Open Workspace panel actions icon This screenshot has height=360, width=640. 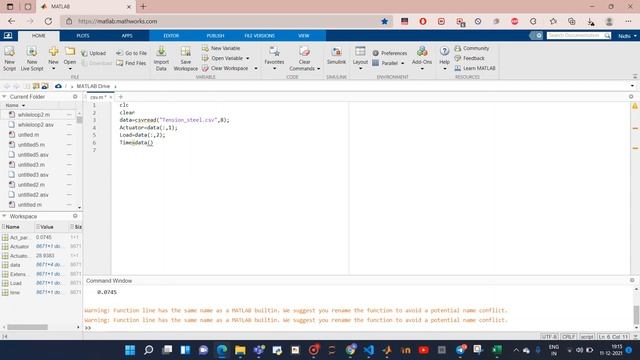click(x=75, y=216)
